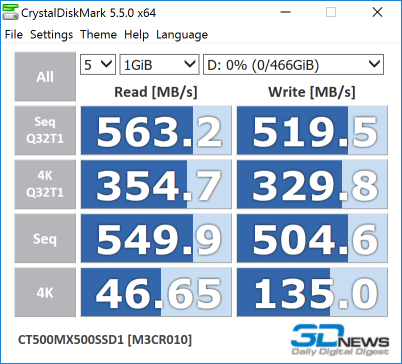This screenshot has width=402, height=364.
Task: Expand the 1GiB test size dropdown
Action: click(x=159, y=64)
